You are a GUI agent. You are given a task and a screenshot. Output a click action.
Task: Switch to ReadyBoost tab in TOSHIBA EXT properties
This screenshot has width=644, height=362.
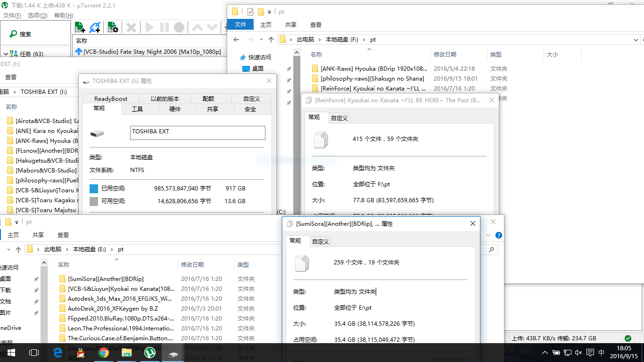[111, 99]
